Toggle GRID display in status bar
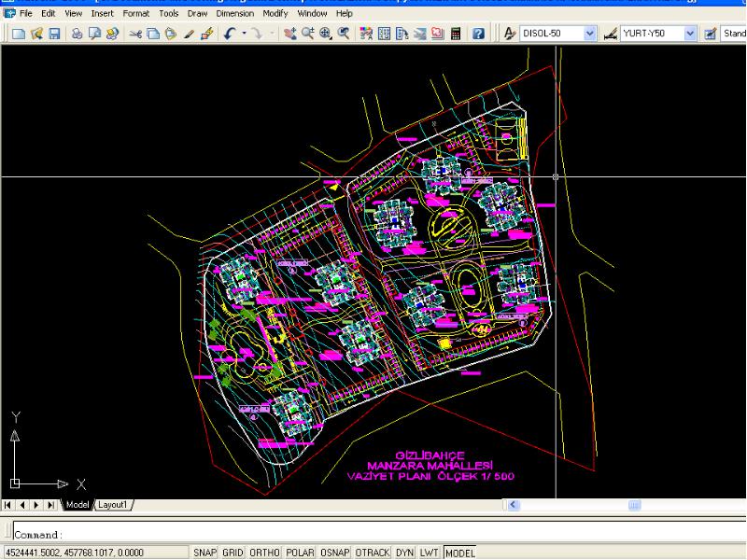The height and width of the screenshot is (560, 747). pyautogui.click(x=233, y=553)
